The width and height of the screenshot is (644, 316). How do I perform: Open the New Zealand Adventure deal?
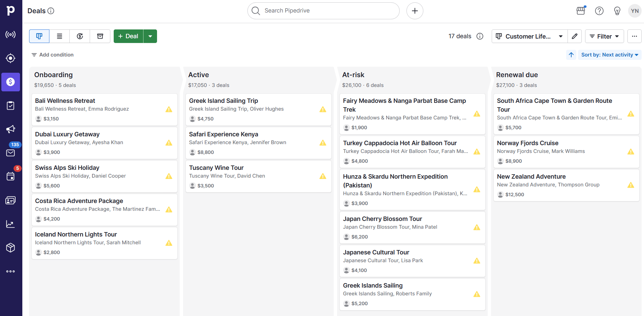pyautogui.click(x=567, y=185)
